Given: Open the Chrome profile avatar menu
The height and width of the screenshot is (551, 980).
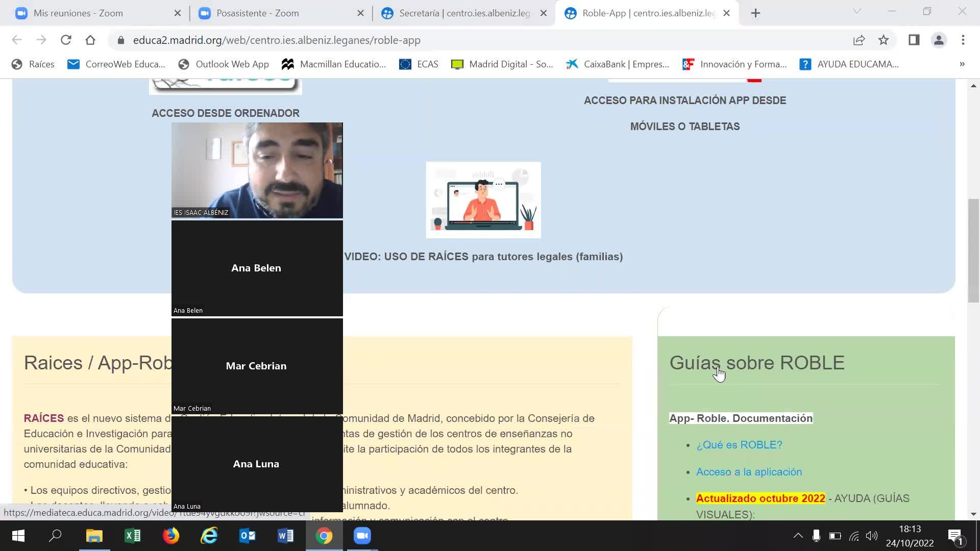Looking at the screenshot, I should [939, 40].
